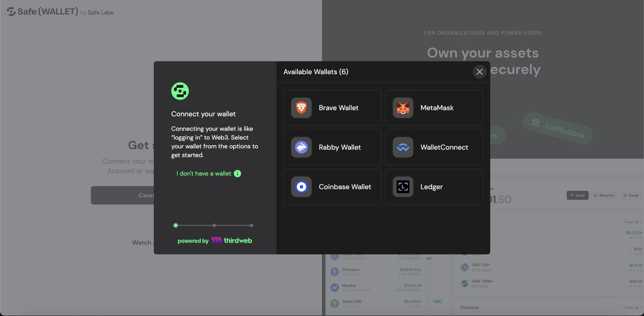Click the Receive button in background
The height and width of the screenshot is (316, 644).
tap(603, 196)
